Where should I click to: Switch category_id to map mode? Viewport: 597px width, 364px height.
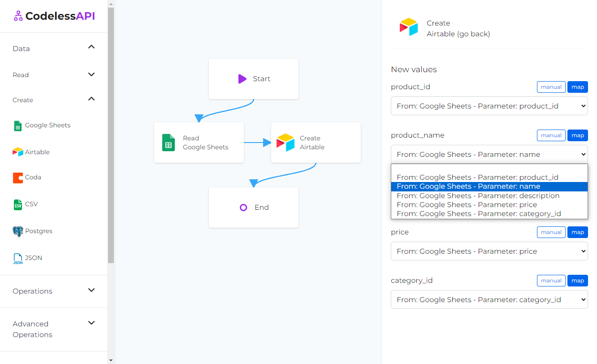[x=578, y=281]
